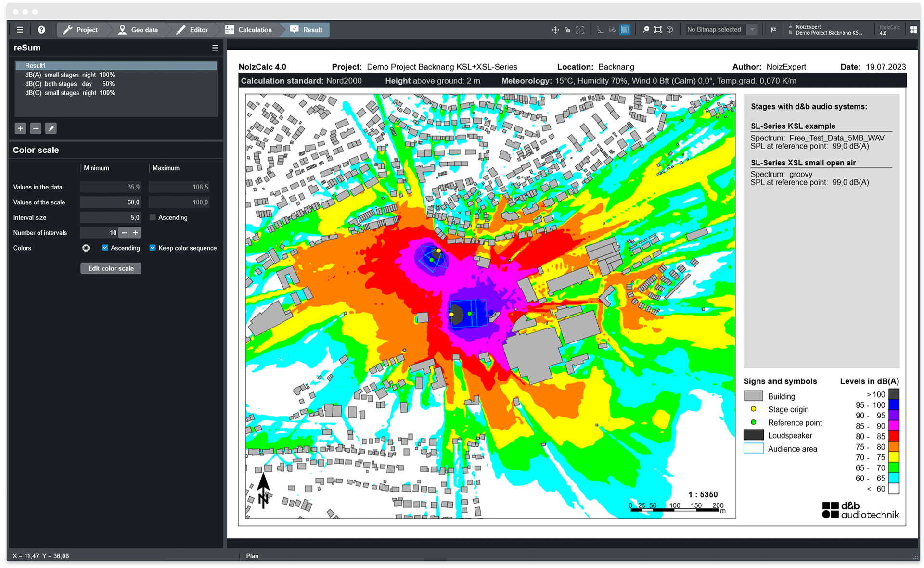Open the main hamburger menu top left
Screen dimensions: 924x568
20,30
